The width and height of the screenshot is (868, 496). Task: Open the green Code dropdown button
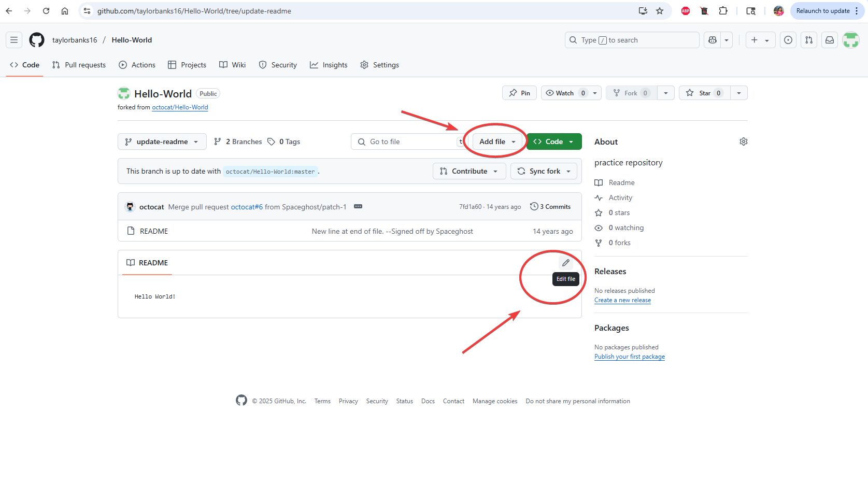[554, 141]
